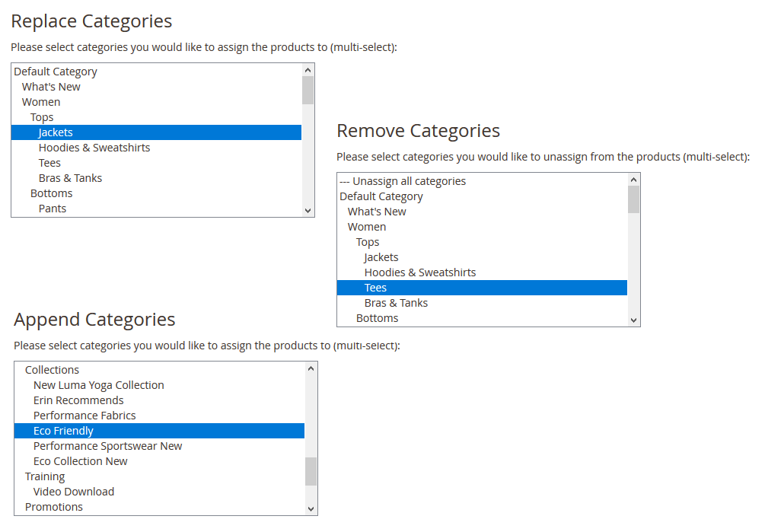
Task: Click scrollbar thumb in Append Categories list
Action: coord(311,472)
